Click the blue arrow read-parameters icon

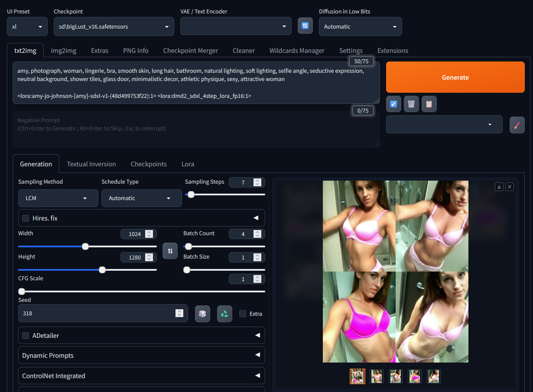(x=393, y=104)
